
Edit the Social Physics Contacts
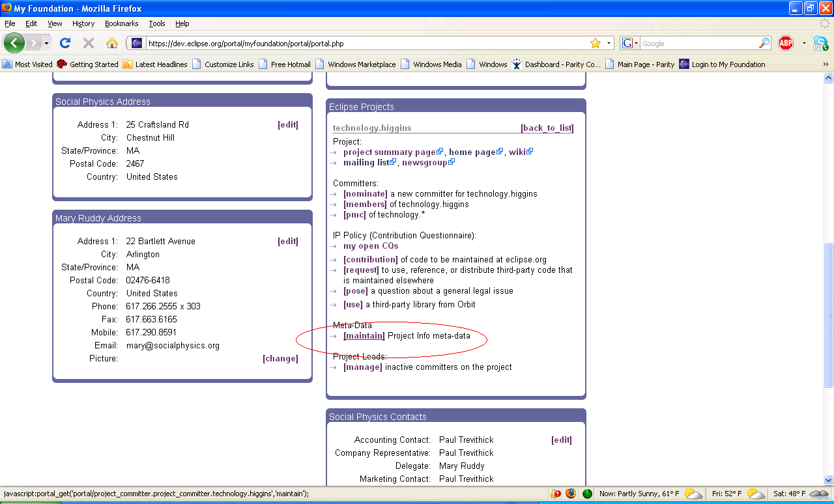(562, 440)
